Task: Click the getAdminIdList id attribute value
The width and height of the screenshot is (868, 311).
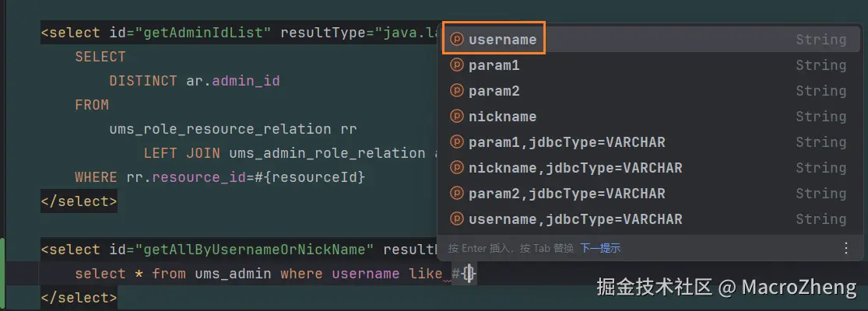Action: tap(202, 33)
